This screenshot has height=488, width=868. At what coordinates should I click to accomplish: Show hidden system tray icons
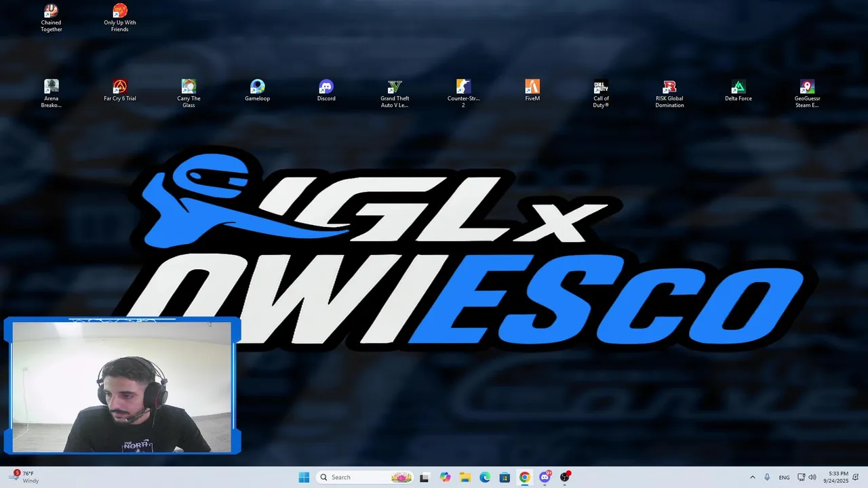click(752, 477)
